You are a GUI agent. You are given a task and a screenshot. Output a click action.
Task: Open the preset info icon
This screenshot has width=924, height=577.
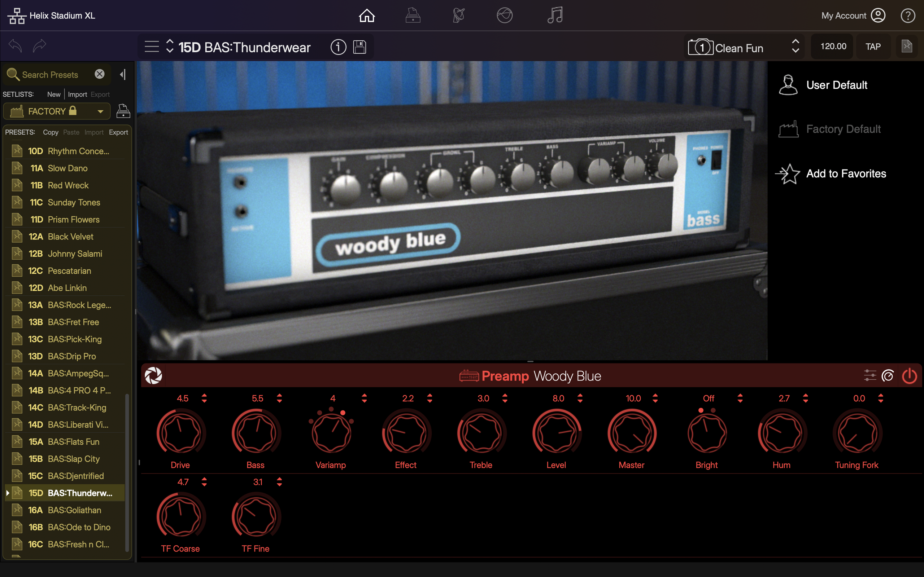[338, 47]
